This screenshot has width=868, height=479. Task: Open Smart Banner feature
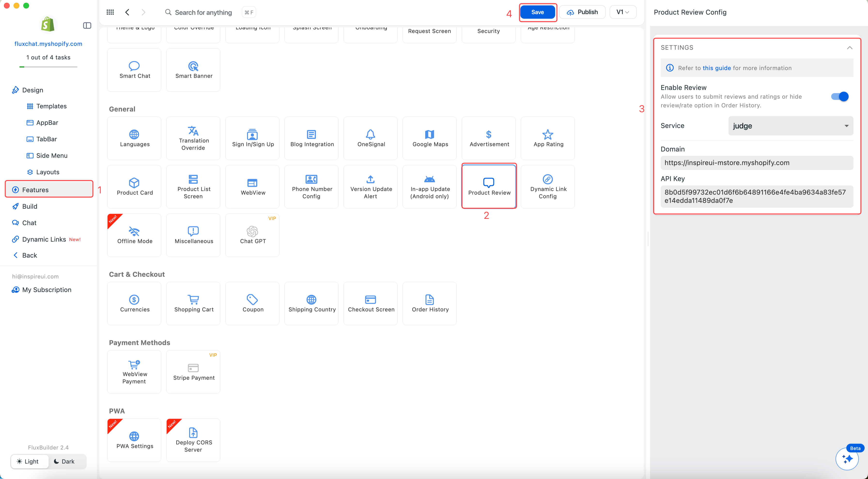pos(193,70)
